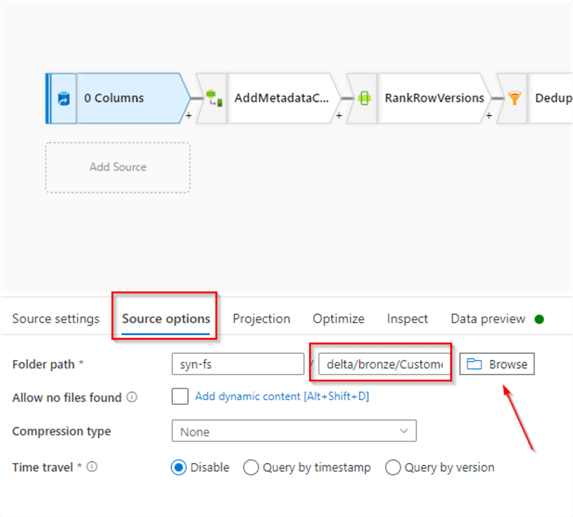Viewport: 573px width, 517px height.
Task: Open the Data preview tab
Action: (x=488, y=319)
